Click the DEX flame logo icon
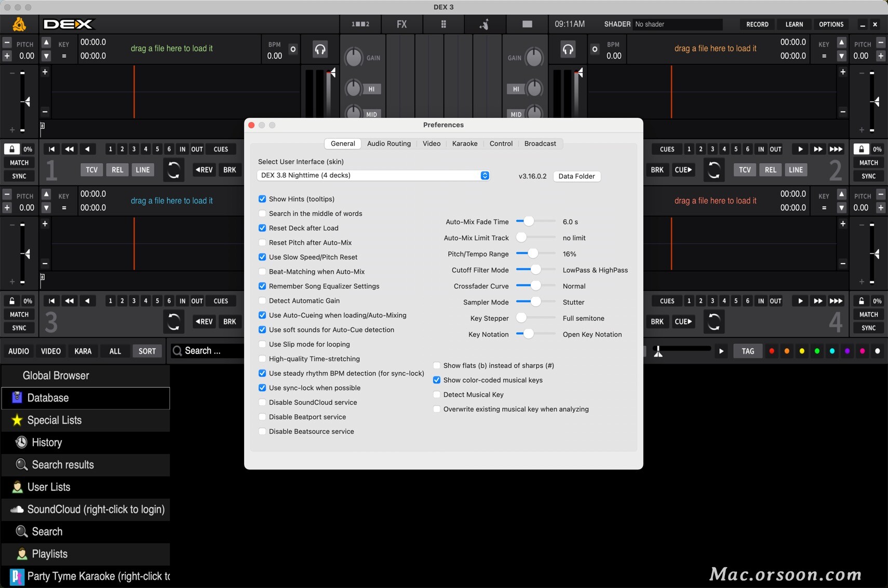This screenshot has width=888, height=588. (19, 24)
